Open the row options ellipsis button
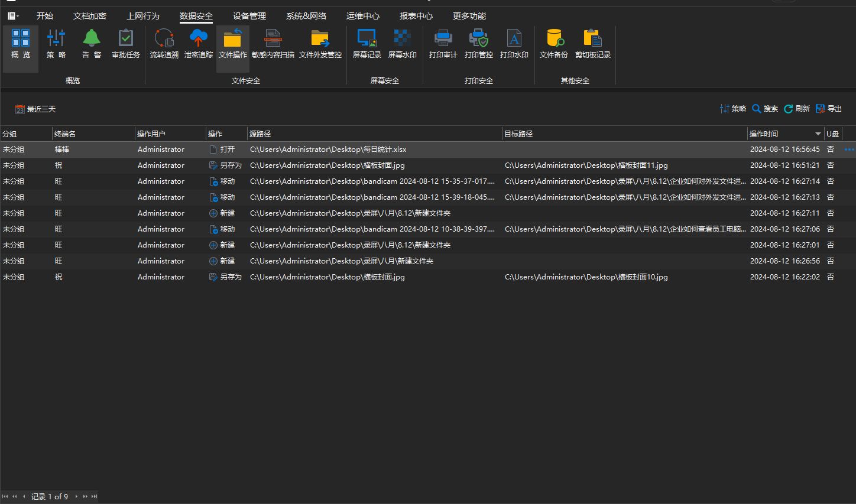This screenshot has width=856, height=504. [x=849, y=149]
